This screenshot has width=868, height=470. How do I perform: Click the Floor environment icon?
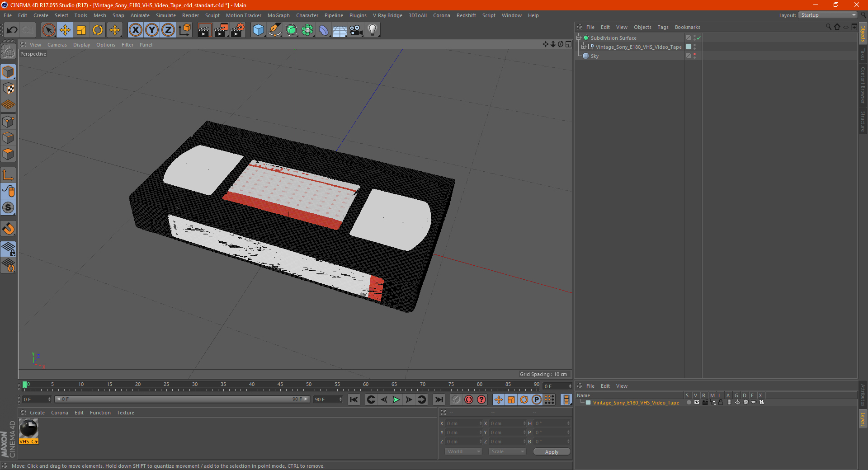(340, 30)
